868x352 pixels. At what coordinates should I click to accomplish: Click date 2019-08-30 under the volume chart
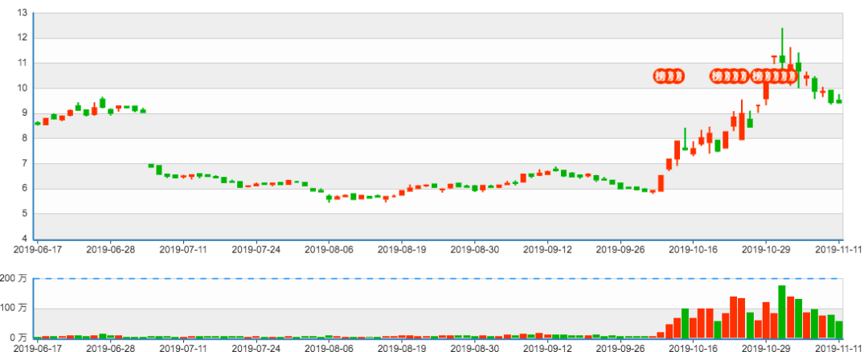point(474,347)
